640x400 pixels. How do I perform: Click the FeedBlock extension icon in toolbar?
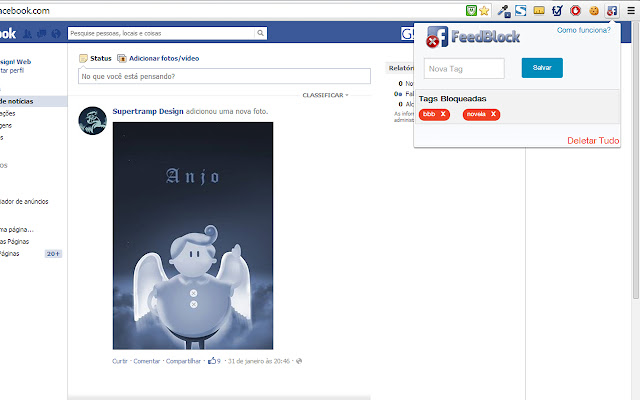pos(612,11)
